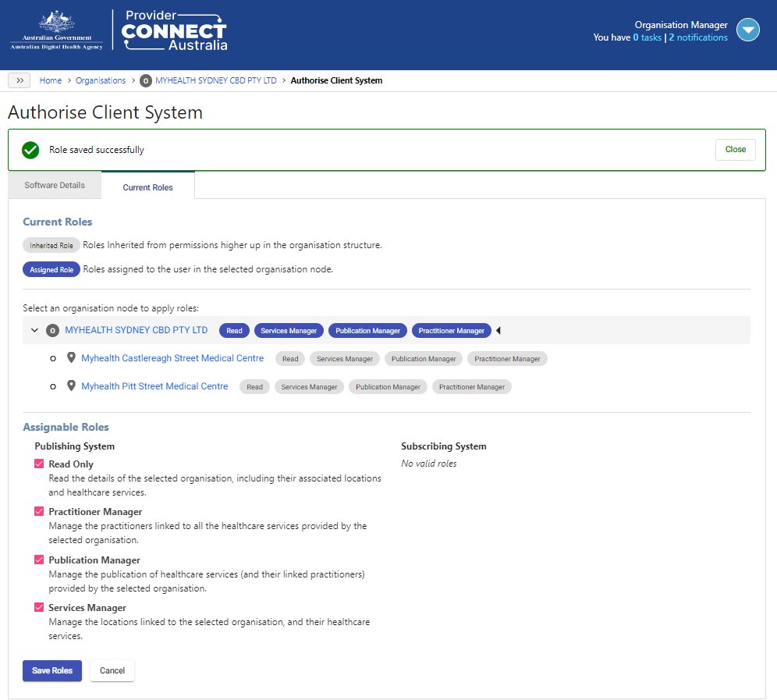Click the Authorise Client System breadcrumb text
This screenshot has height=700, width=777.
coord(336,80)
